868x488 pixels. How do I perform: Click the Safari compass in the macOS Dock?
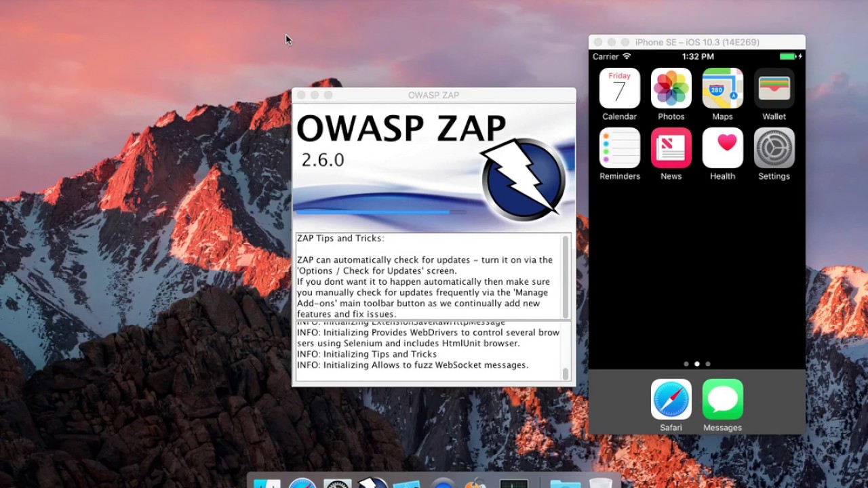302,483
